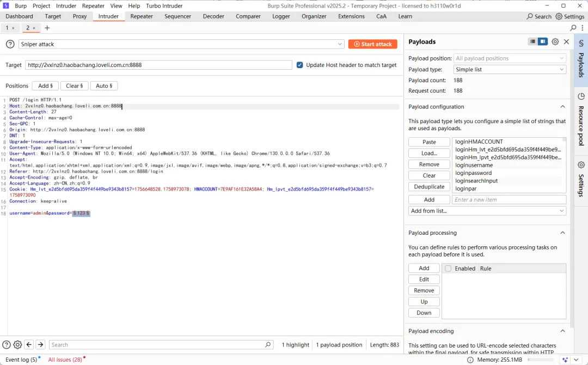This screenshot has width=588, height=365.
Task: Open Payloads panel gear settings
Action: tap(555, 41)
